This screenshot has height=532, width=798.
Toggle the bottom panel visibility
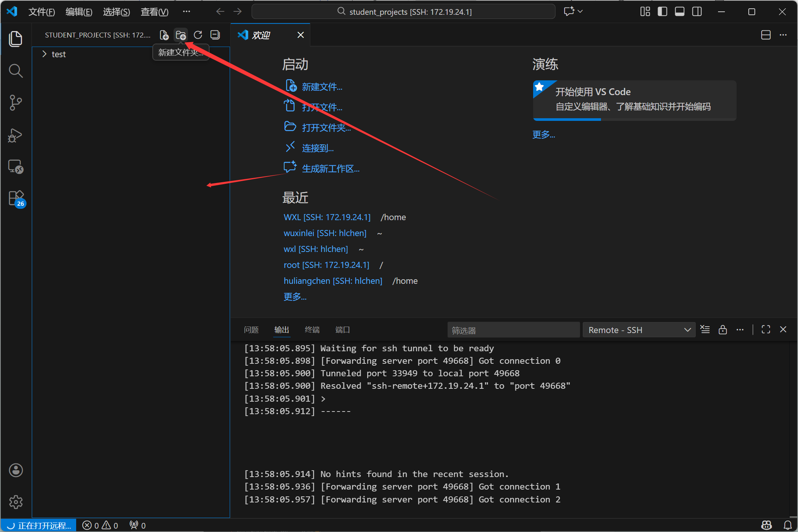pyautogui.click(x=679, y=12)
